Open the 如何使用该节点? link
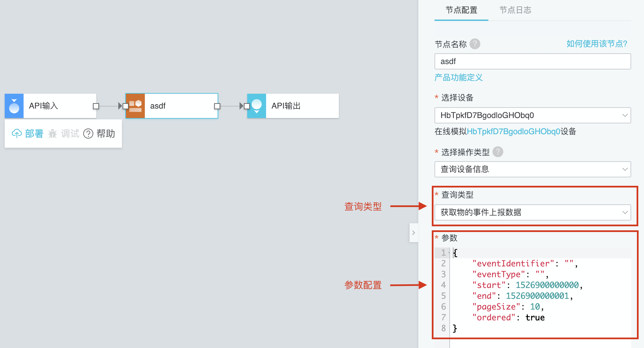 (597, 44)
